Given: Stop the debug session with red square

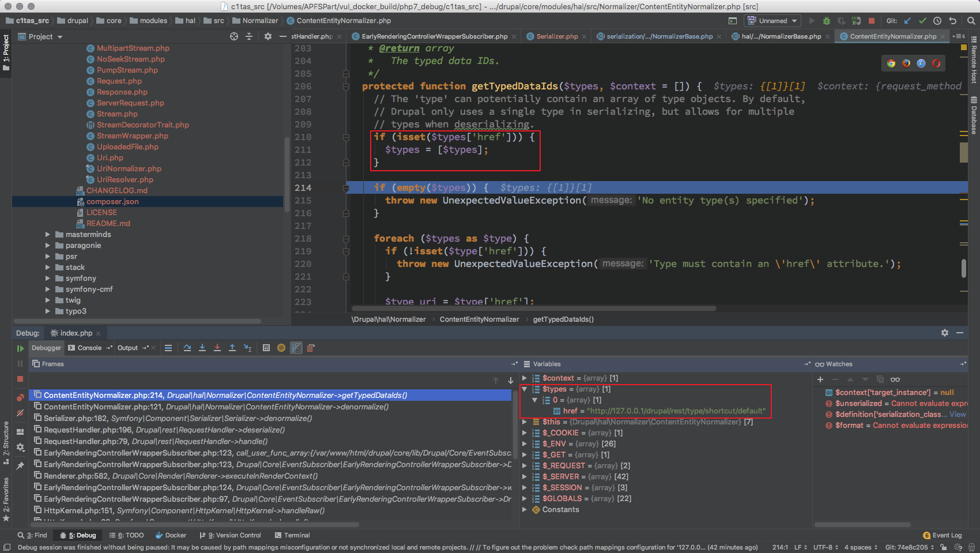Looking at the screenshot, I should tap(20, 379).
